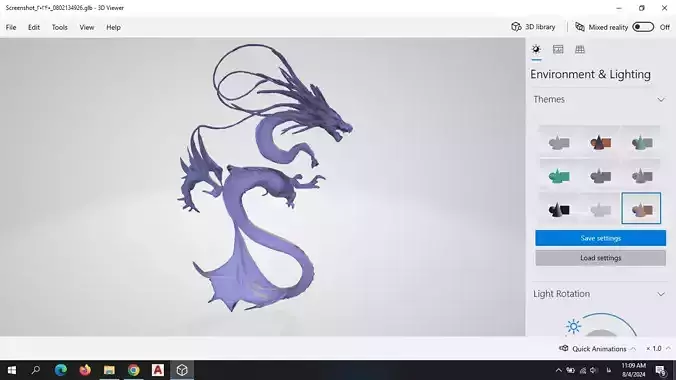Click the Mixed reality headset icon

[580, 27]
